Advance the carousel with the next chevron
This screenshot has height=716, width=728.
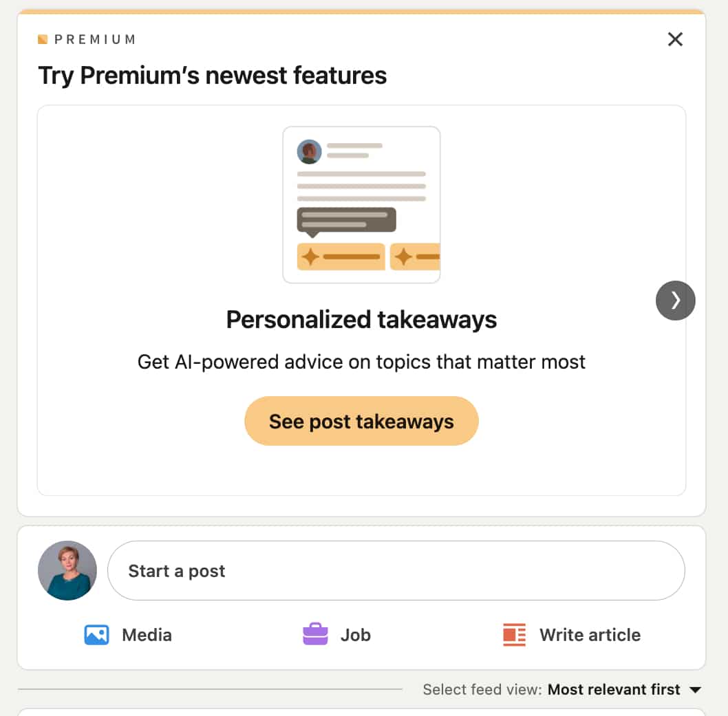(675, 301)
